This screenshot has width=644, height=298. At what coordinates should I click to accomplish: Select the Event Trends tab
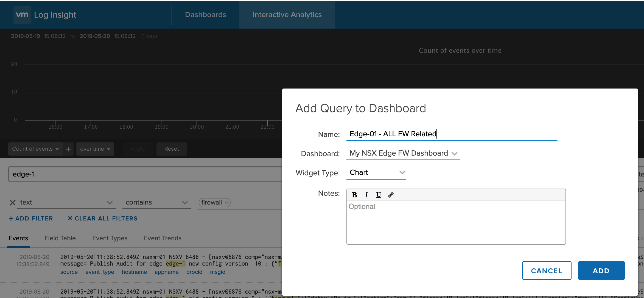click(163, 238)
